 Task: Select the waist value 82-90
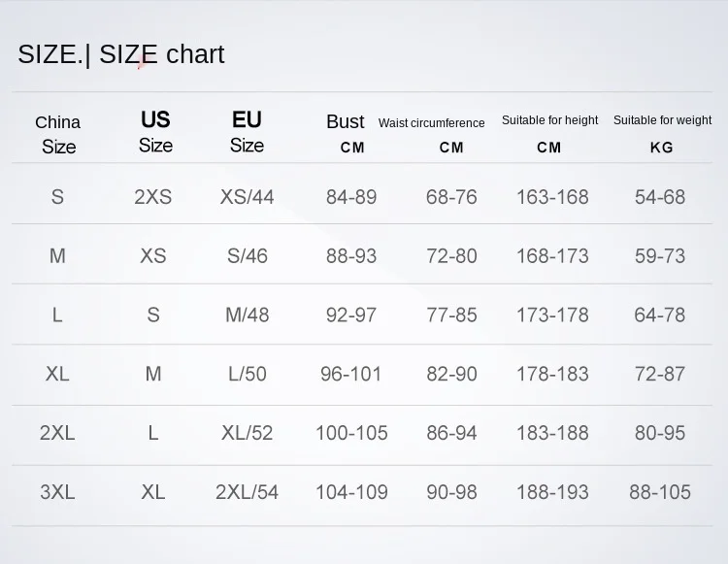coord(451,375)
